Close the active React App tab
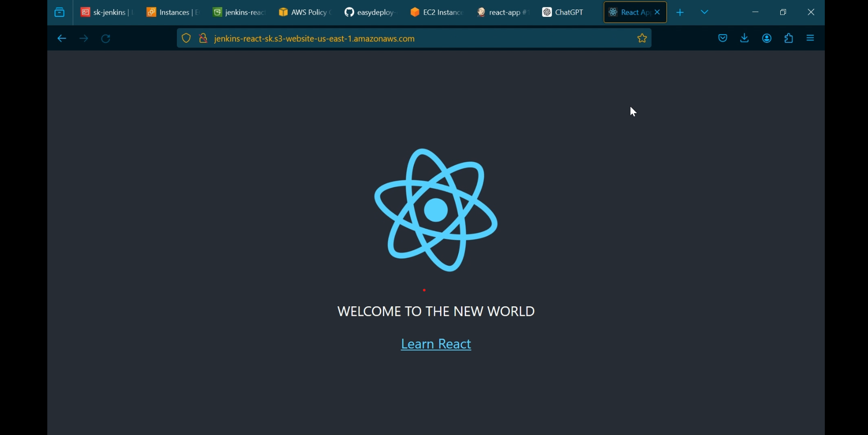This screenshot has height=435, width=868. (658, 13)
